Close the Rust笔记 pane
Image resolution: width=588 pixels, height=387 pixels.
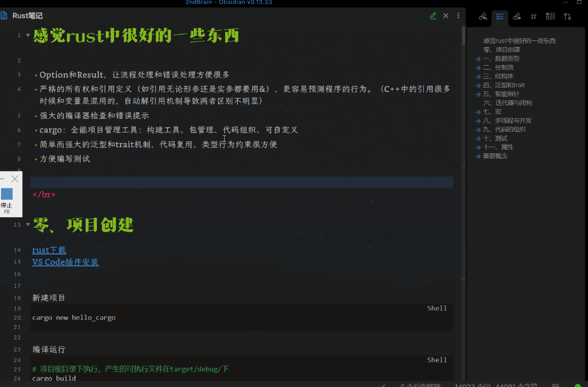[x=446, y=16]
